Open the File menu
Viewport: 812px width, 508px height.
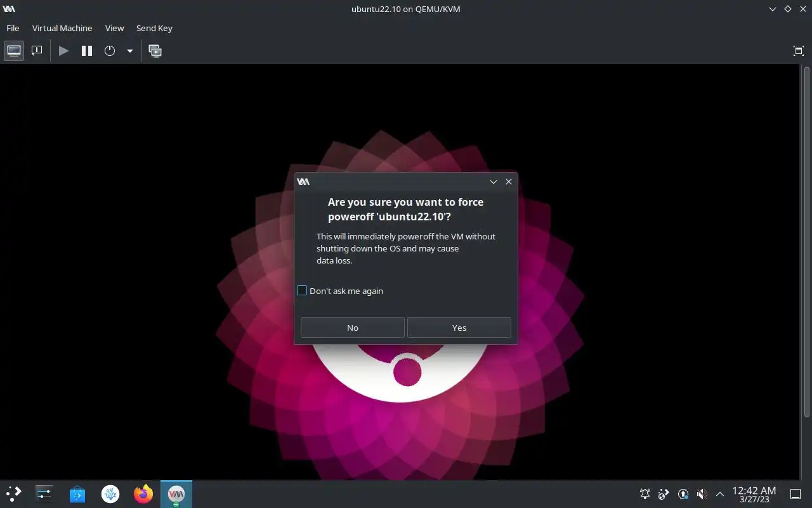[13, 28]
